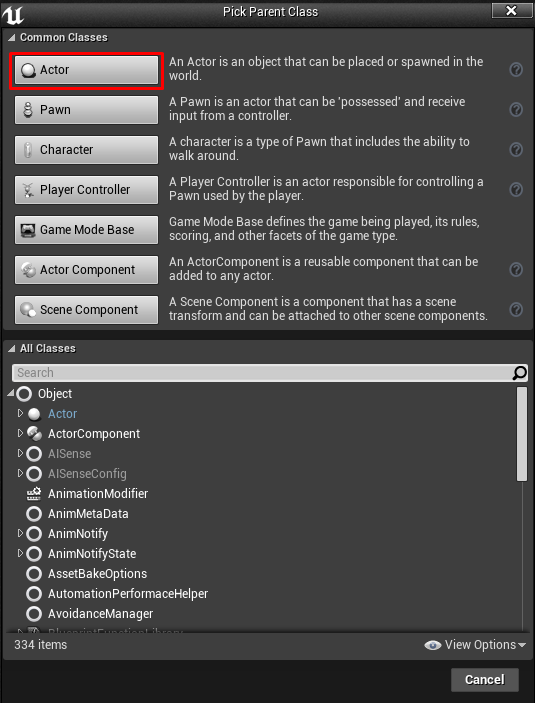
Task: Click the AnimationModifier class icon in the list
Action: point(34,494)
